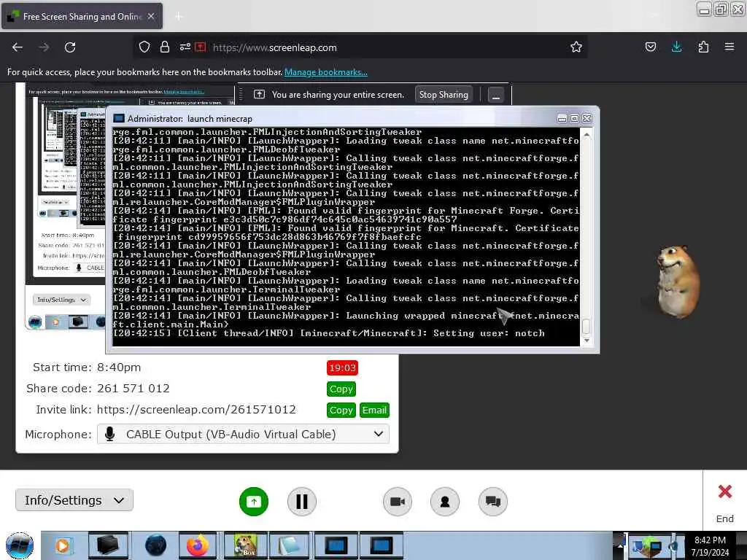
Task: Click the site security padlock icon
Action: click(165, 47)
